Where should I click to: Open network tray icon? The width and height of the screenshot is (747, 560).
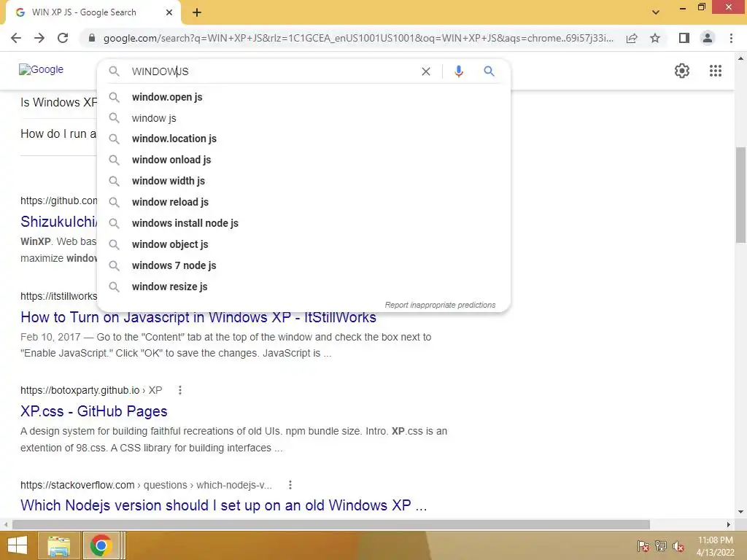pos(660,546)
